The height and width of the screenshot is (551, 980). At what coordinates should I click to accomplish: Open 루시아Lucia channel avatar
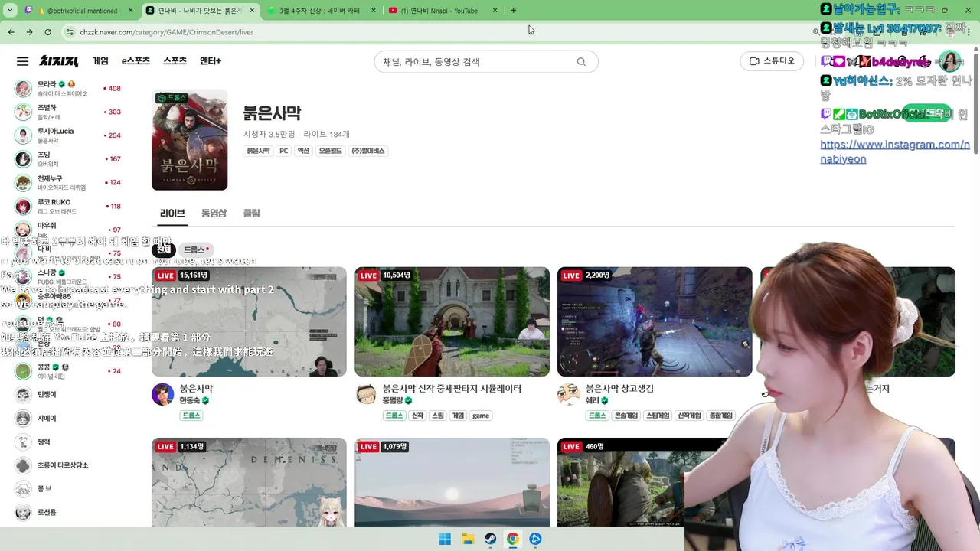pyautogui.click(x=24, y=135)
